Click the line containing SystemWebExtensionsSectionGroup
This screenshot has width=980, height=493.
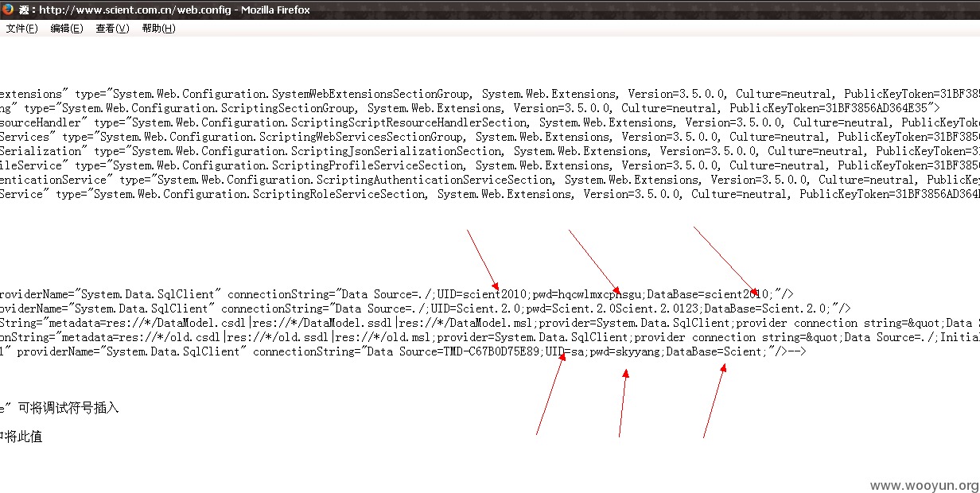490,94
